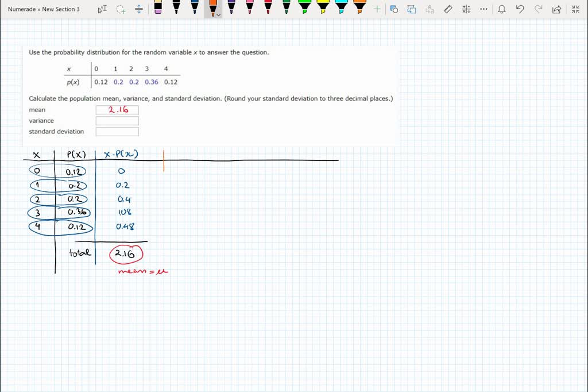588x392 pixels.
Task: Open the add pen plus menu
Action: pyautogui.click(x=377, y=9)
